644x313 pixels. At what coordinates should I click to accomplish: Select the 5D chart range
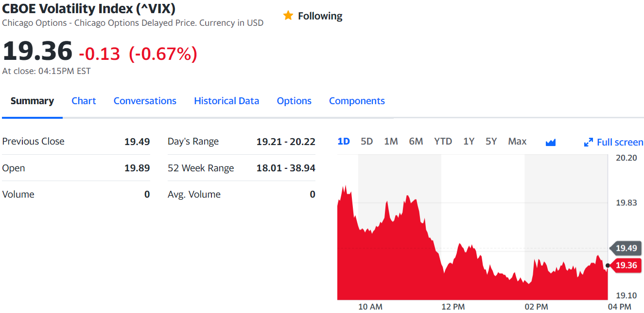367,141
